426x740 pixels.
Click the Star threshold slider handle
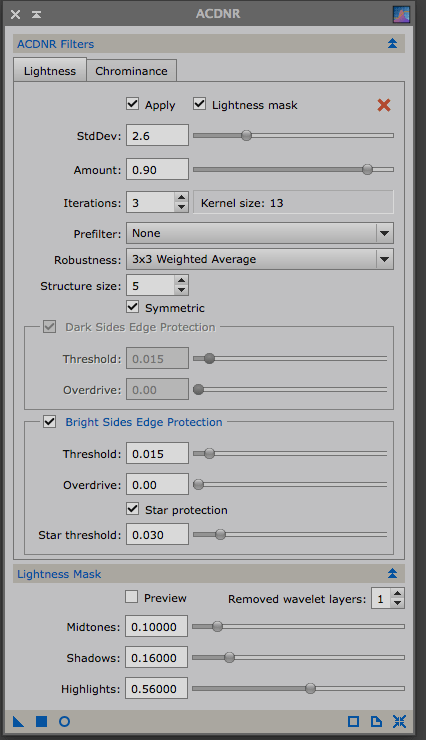click(220, 535)
